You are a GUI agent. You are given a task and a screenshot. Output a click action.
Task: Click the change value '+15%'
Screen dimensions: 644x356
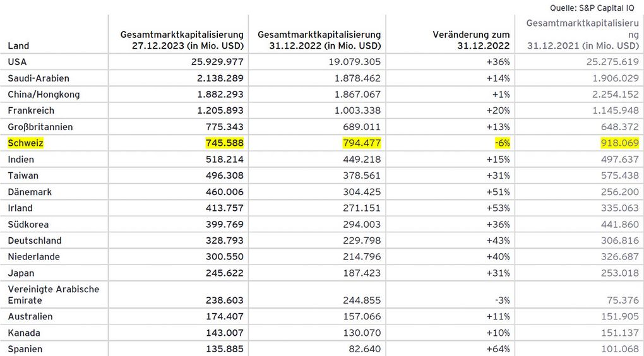click(x=498, y=159)
